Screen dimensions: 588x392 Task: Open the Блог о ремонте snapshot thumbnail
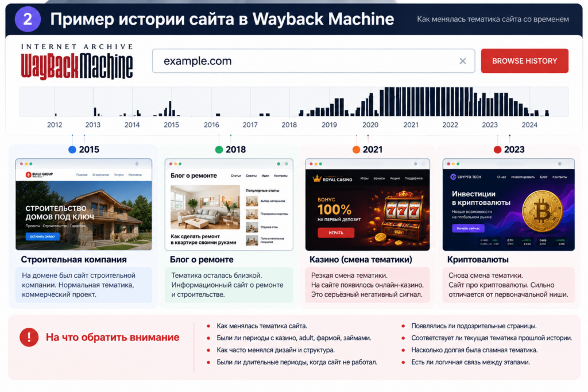tap(229, 204)
